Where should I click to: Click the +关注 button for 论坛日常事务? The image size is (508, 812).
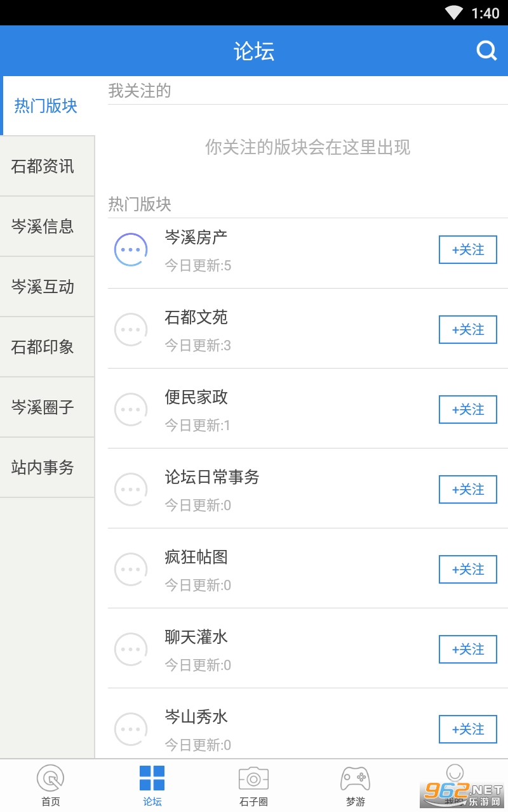[468, 490]
